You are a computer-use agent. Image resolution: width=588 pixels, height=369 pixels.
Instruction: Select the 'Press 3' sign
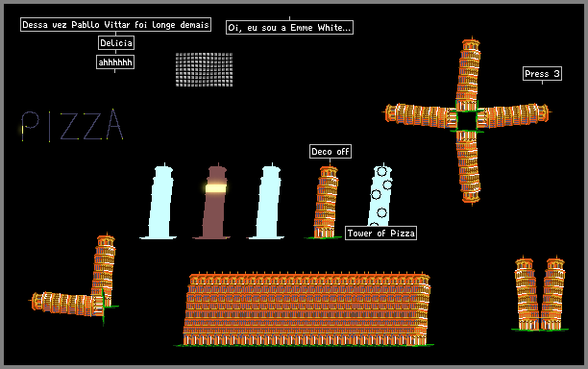pos(542,73)
